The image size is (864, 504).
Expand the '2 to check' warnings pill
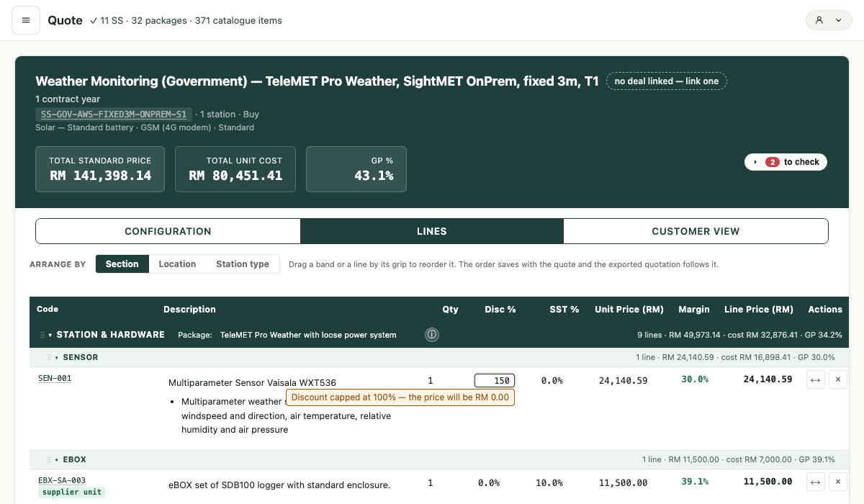pyautogui.click(x=786, y=162)
